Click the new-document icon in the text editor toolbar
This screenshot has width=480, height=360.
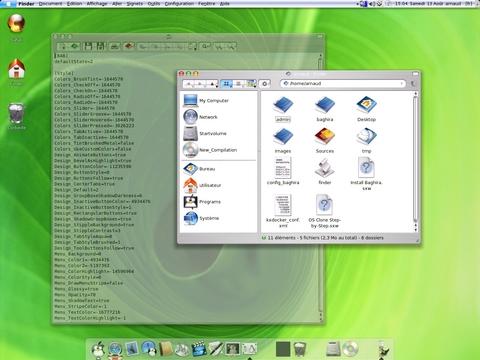coord(62,46)
